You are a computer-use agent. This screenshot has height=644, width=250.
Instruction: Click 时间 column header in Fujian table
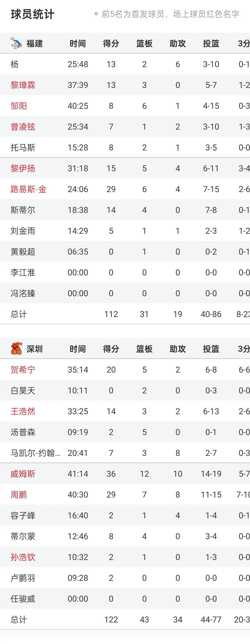click(x=78, y=44)
